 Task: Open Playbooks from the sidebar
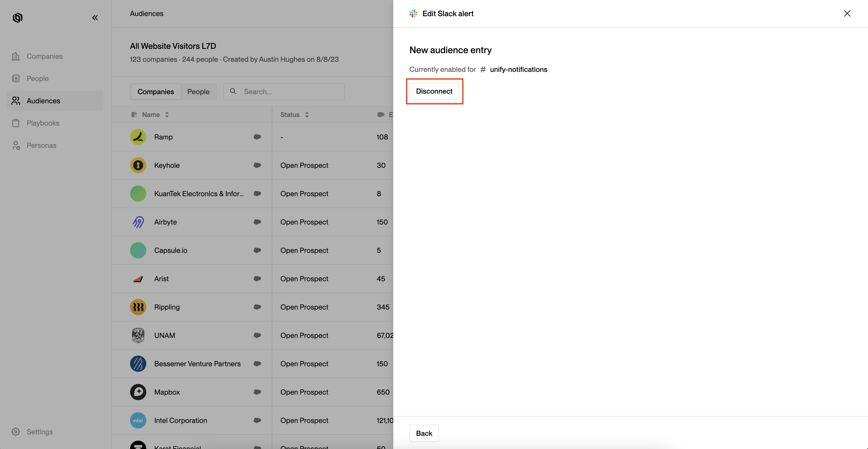[43, 123]
